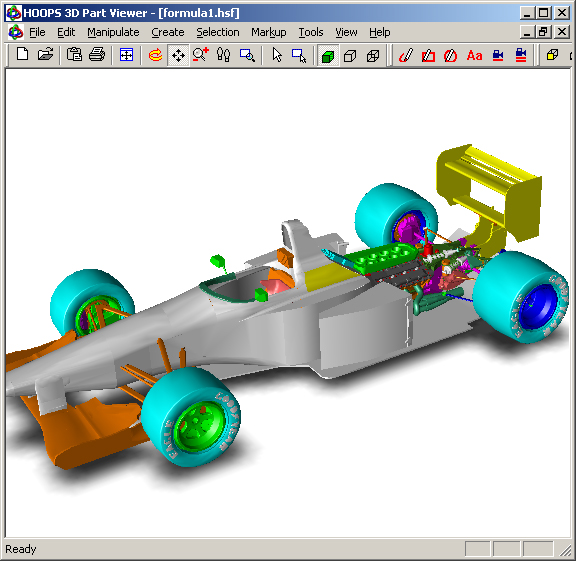Select the zoom magnifier tool
The image size is (576, 561).
pyautogui.click(x=201, y=55)
